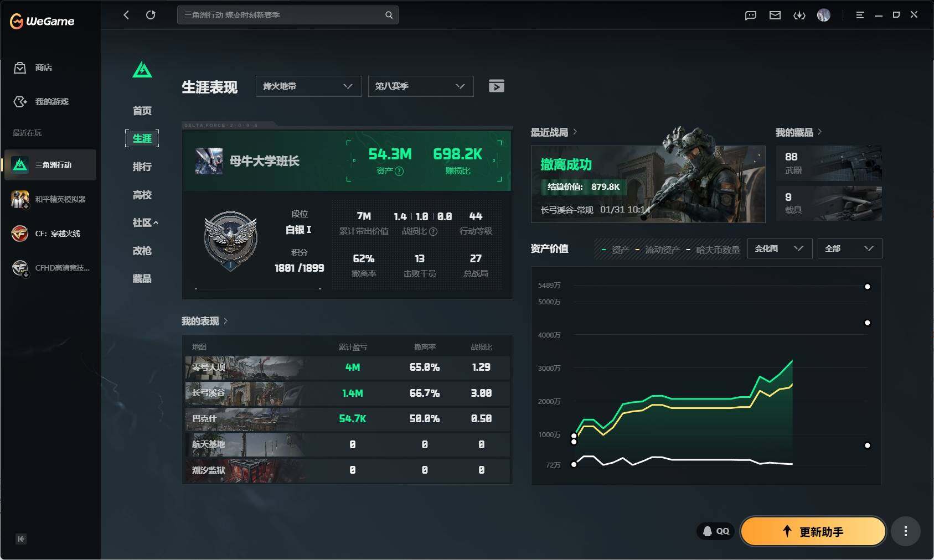Go to the 首页 tab

click(142, 111)
